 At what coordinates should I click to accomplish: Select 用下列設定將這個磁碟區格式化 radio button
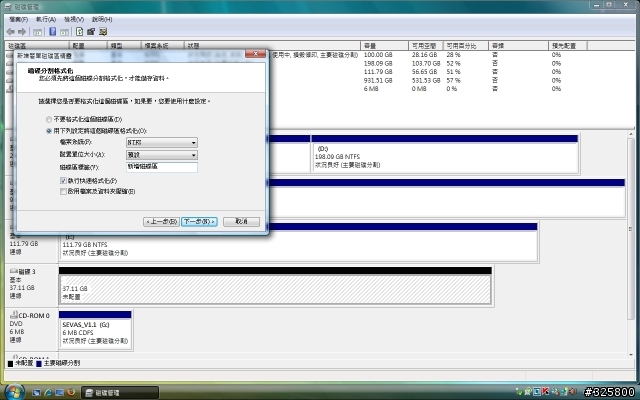pyautogui.click(x=49, y=131)
